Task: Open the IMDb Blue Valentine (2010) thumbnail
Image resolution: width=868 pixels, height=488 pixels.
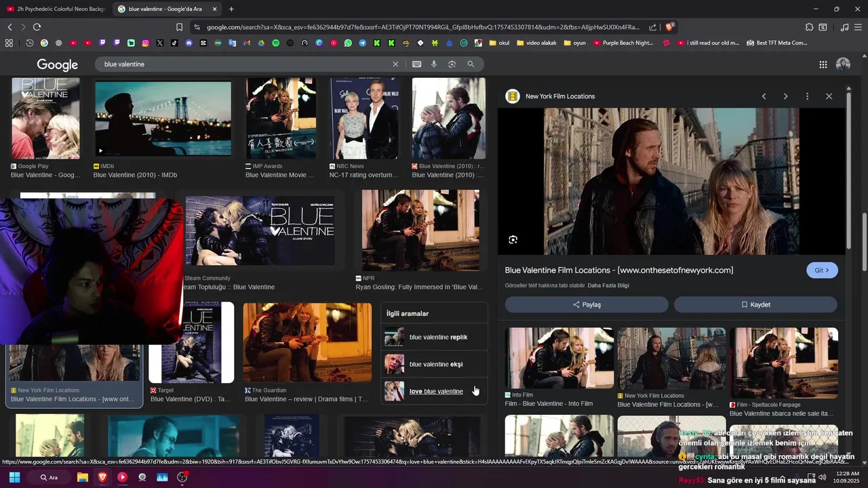Action: click(163, 119)
